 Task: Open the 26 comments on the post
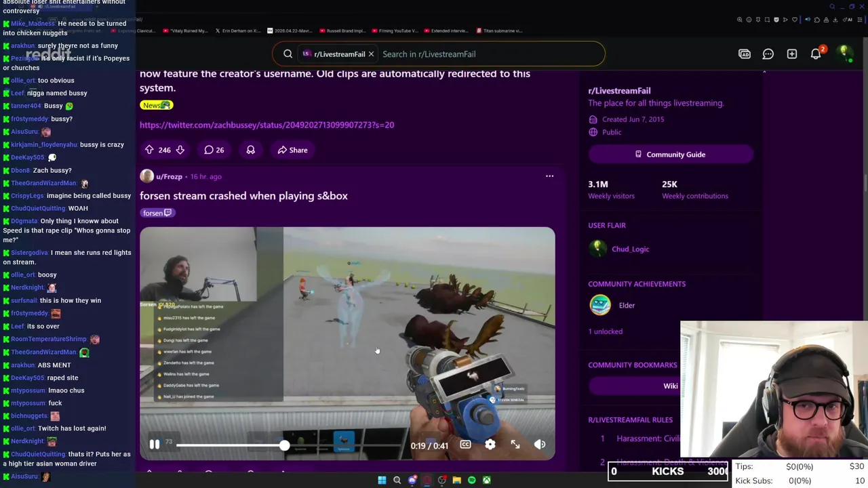point(214,150)
